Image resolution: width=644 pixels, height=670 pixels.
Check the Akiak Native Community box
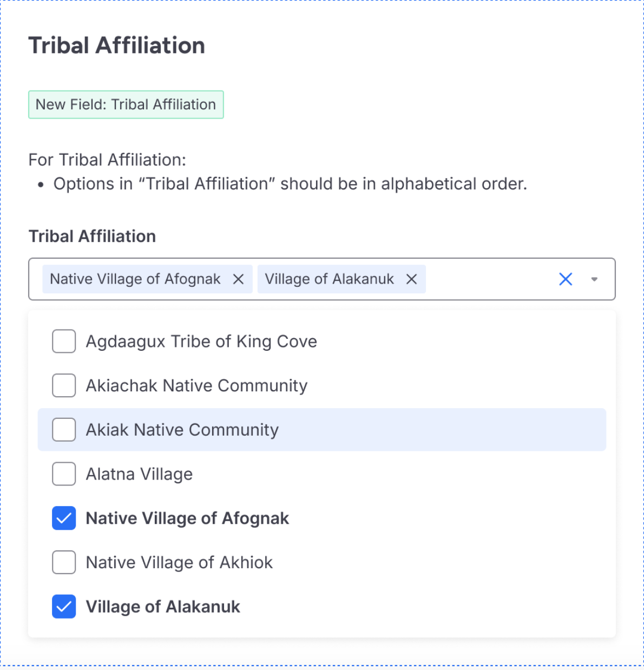click(64, 430)
